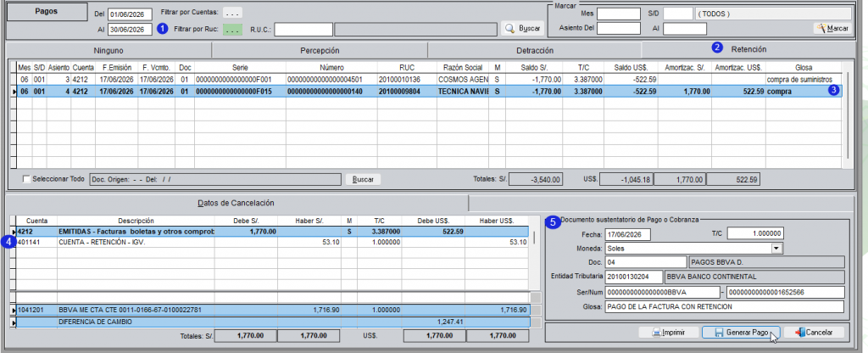Screen dimensions: 868x353
Task: Open Filtrar por Cuentas selector button
Action: [232, 12]
